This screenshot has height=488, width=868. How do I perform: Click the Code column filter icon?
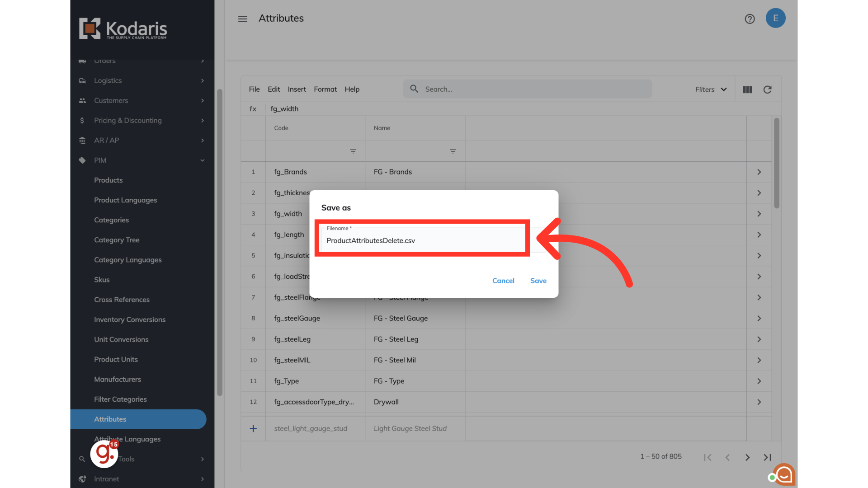(x=353, y=151)
